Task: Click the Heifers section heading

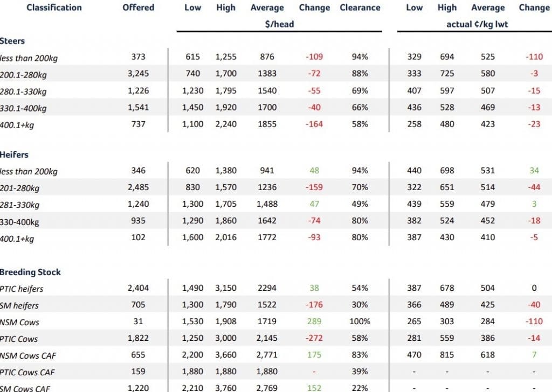Action: 14,155
